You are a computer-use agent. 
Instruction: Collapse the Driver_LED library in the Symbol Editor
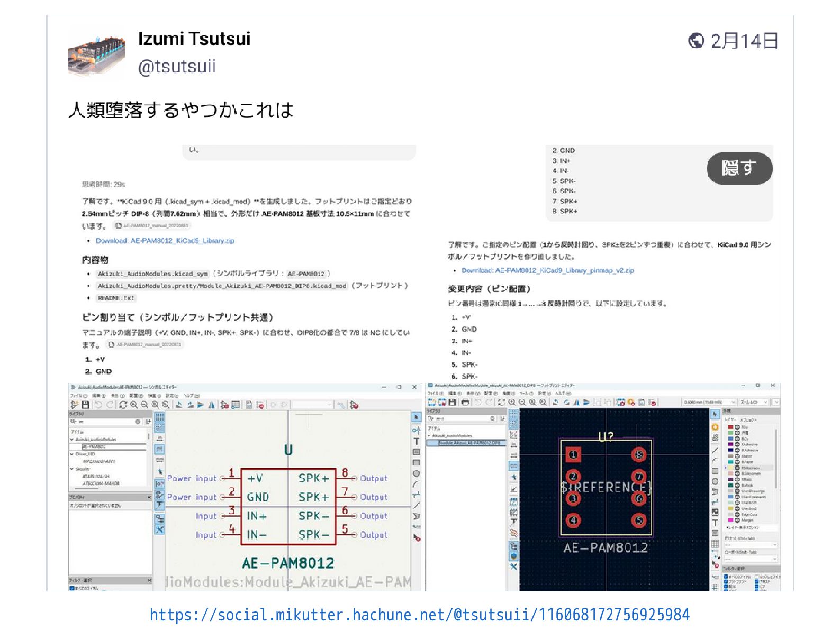pyautogui.click(x=72, y=454)
